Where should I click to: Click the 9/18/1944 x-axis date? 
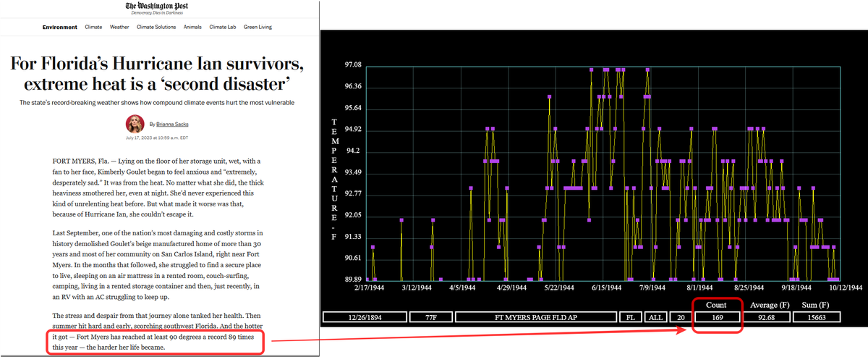pyautogui.click(x=798, y=287)
